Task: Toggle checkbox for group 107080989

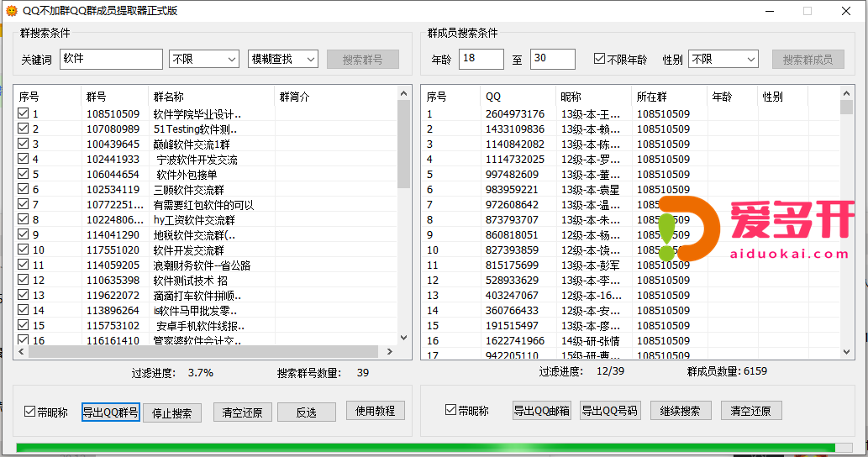Action: click(x=24, y=129)
